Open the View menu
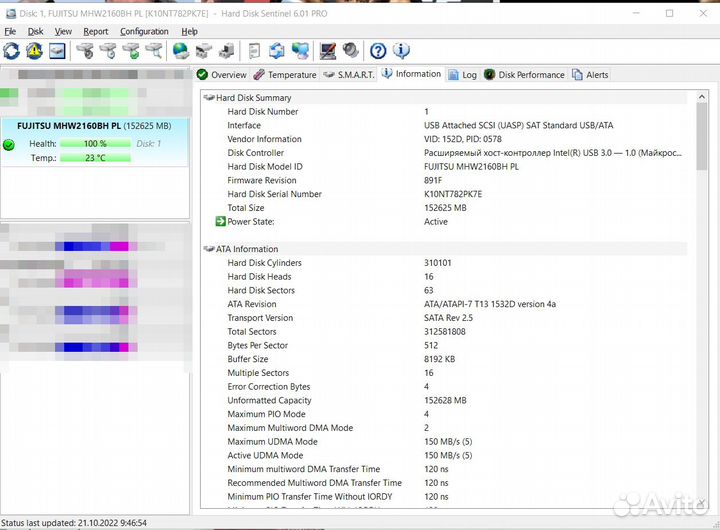Image resolution: width=720 pixels, height=530 pixels. [63, 31]
